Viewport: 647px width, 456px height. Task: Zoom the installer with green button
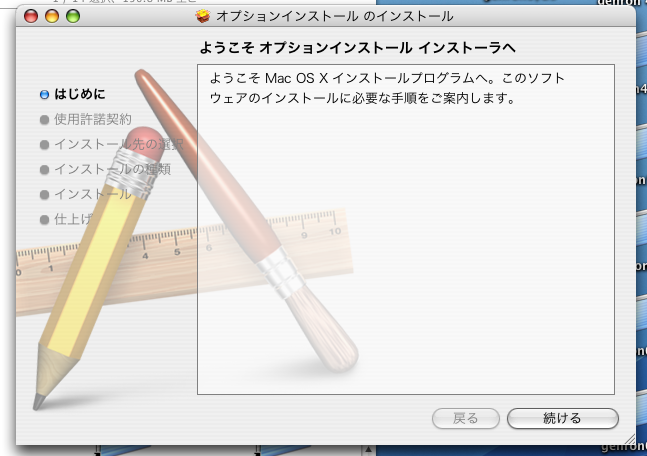(x=73, y=16)
